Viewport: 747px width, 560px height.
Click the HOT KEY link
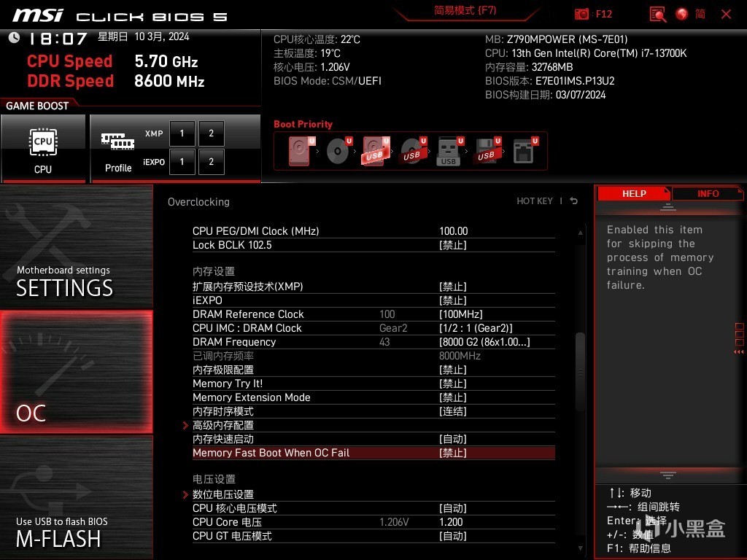tap(535, 201)
